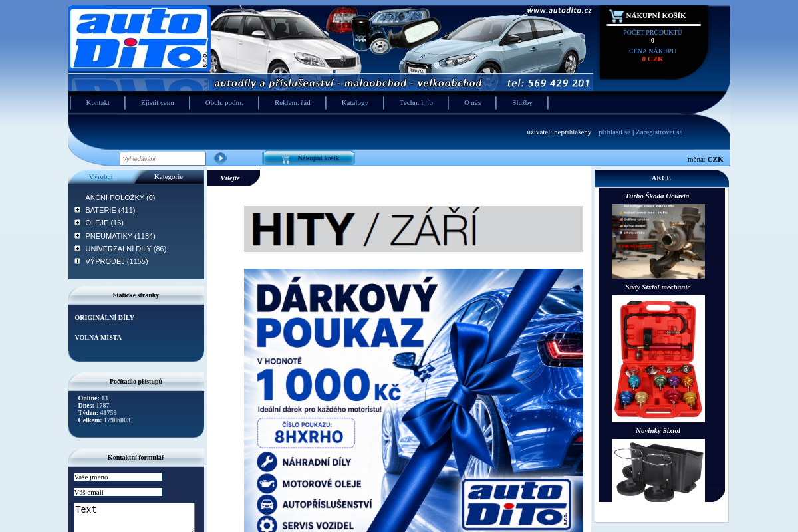The height and width of the screenshot is (532, 798).
Task: Click Celkem: 17906003 counter text
Action: (x=104, y=420)
